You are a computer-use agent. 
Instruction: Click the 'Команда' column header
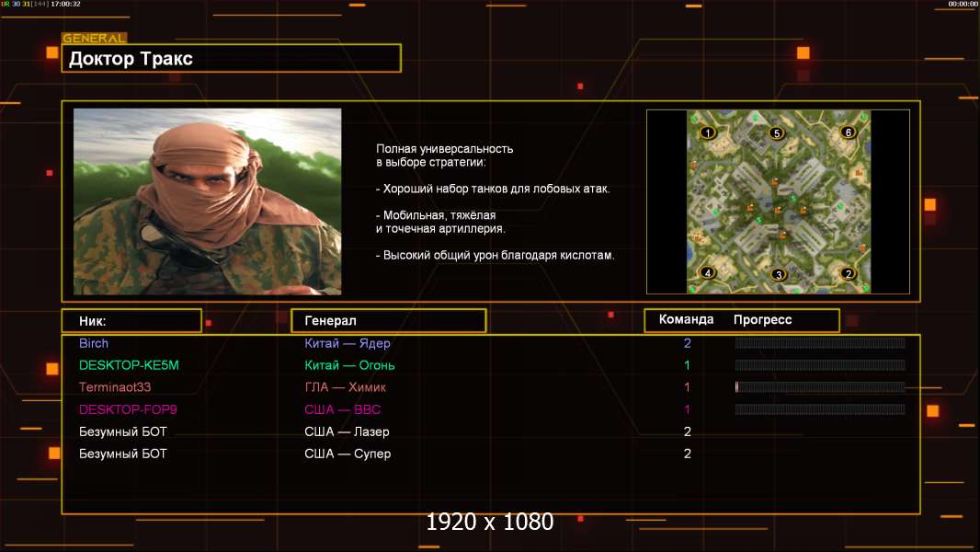(686, 319)
